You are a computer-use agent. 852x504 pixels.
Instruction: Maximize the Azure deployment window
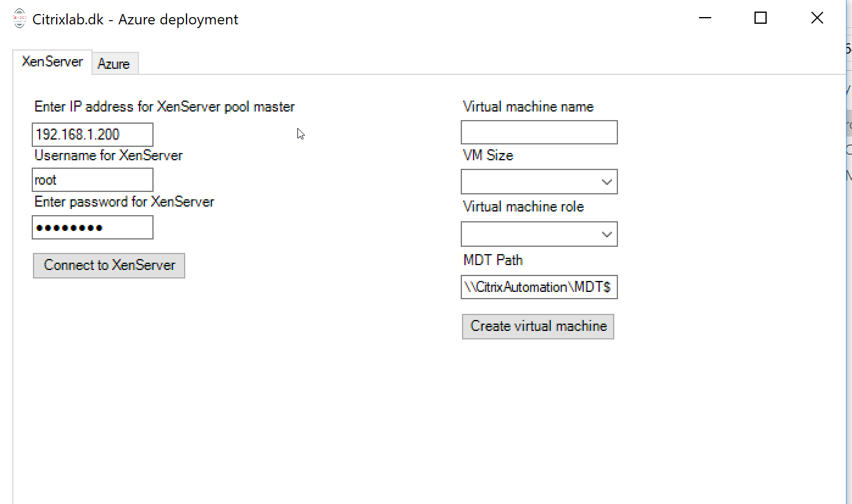[x=761, y=18]
